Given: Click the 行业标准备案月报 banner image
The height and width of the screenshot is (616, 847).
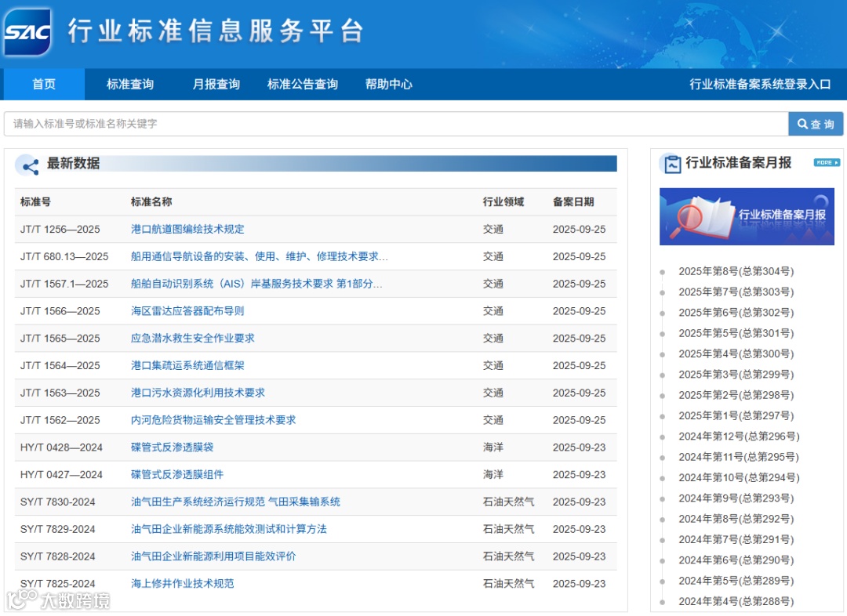Looking at the screenshot, I should (x=747, y=216).
